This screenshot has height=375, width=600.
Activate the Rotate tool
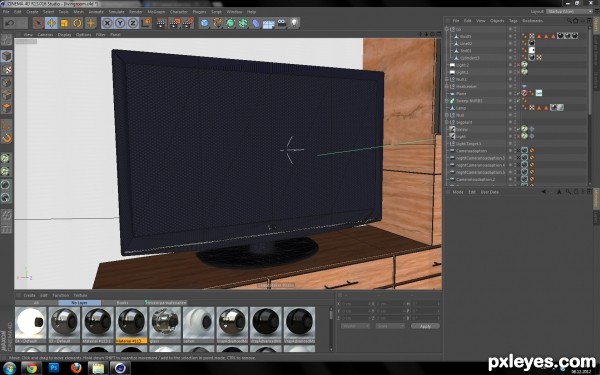[77, 23]
